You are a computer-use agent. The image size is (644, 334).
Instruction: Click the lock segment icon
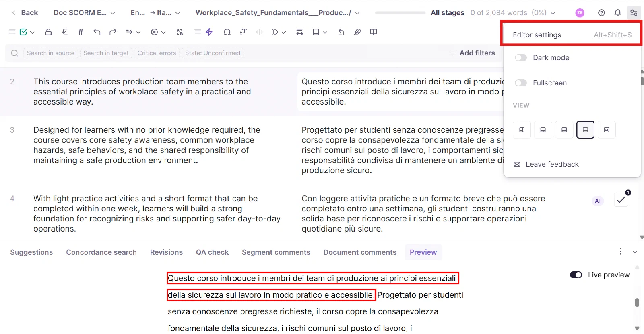[x=48, y=32]
